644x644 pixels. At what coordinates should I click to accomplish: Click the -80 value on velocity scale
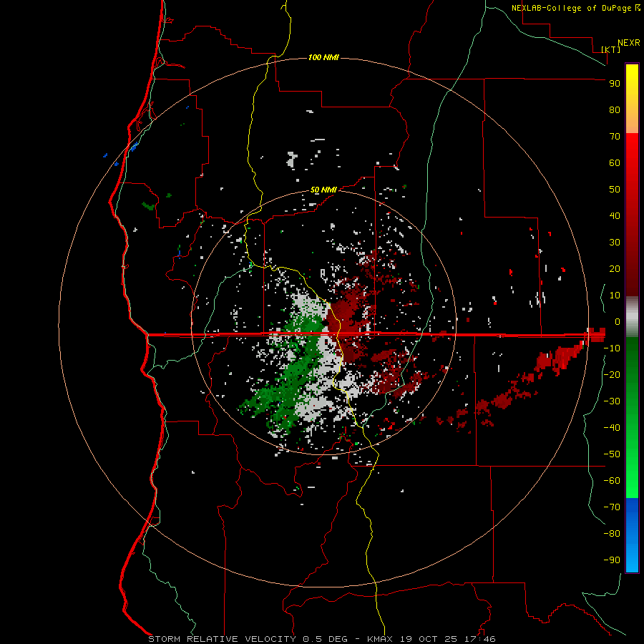(x=612, y=534)
